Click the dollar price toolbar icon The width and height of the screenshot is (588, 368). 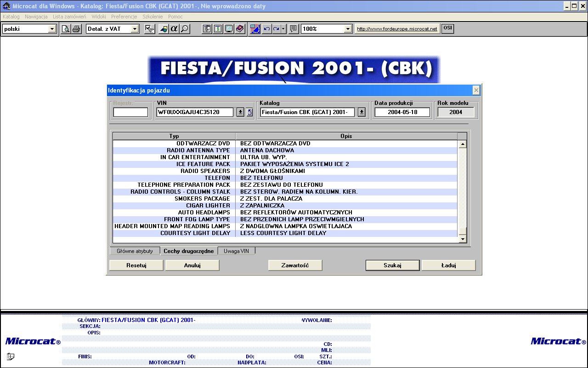pos(217,29)
